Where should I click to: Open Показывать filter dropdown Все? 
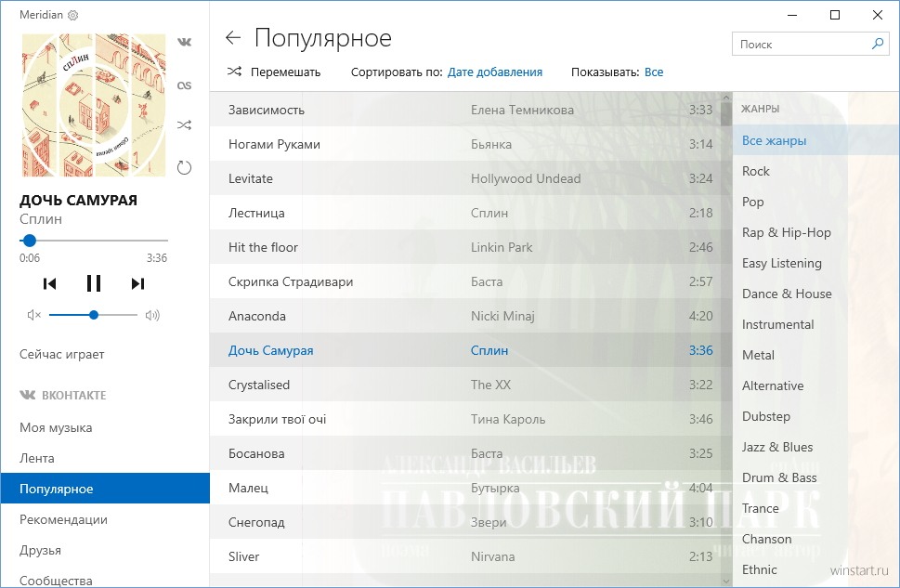click(x=654, y=72)
